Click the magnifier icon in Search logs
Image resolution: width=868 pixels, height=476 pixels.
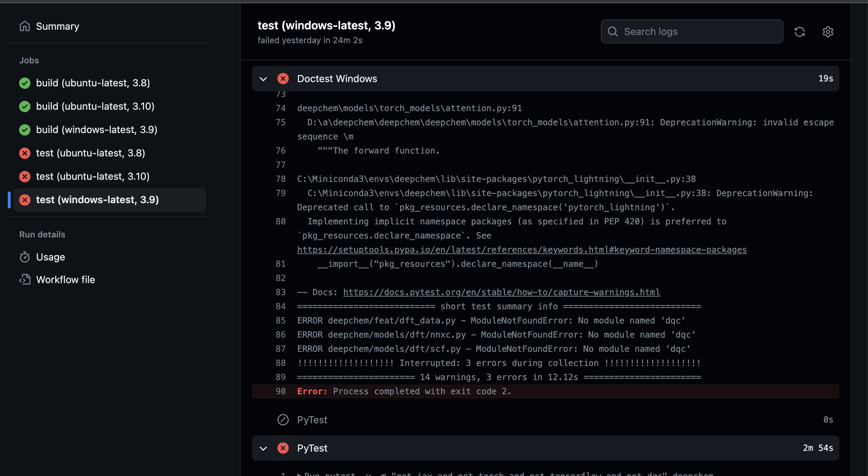click(x=613, y=31)
